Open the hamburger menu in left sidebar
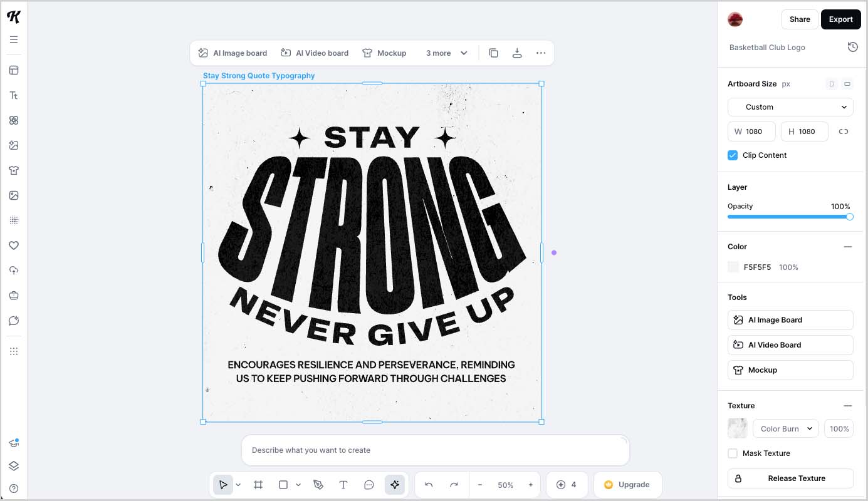The height and width of the screenshot is (501, 868). 14,39
